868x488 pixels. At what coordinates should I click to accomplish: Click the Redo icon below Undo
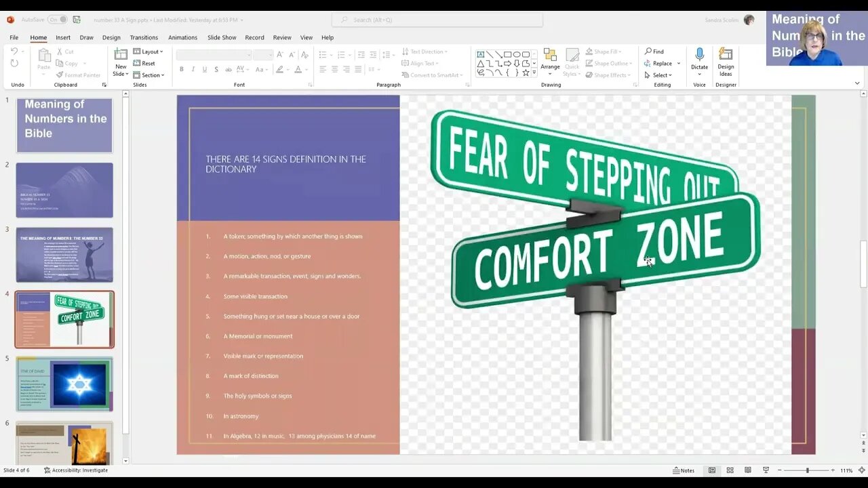pos(14,63)
